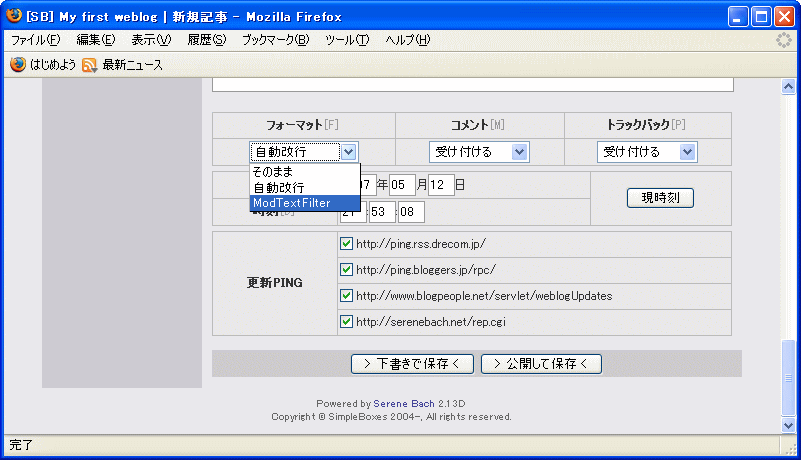Uncheck the ping.rss.drecom.jp ping checkbox

pyautogui.click(x=346, y=243)
